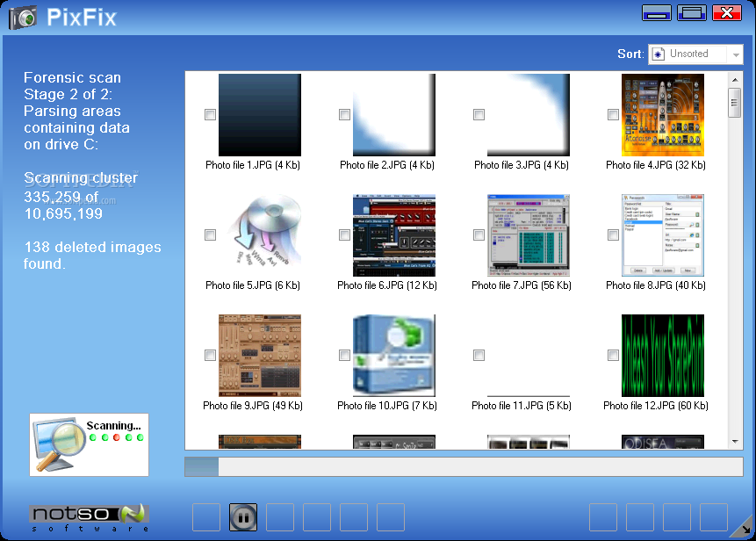Select the checkbox for Photo file 11.JPG
This screenshot has height=541, width=756.
[479, 356]
